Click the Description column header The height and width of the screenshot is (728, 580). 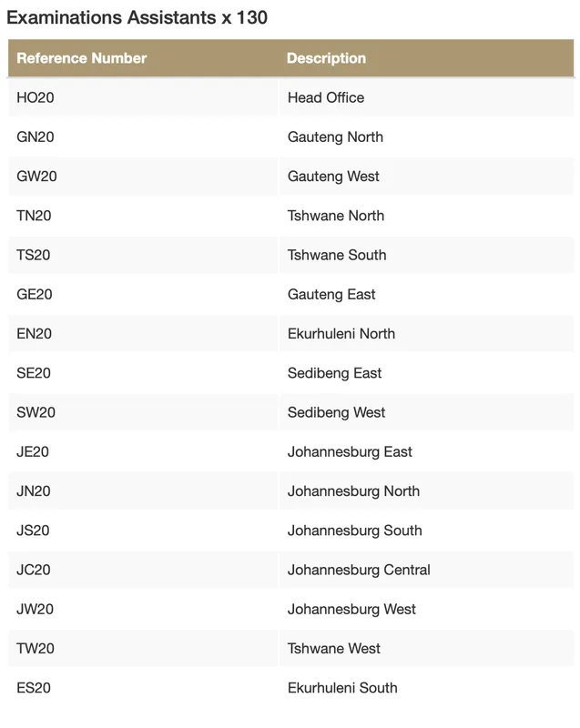[326, 58]
